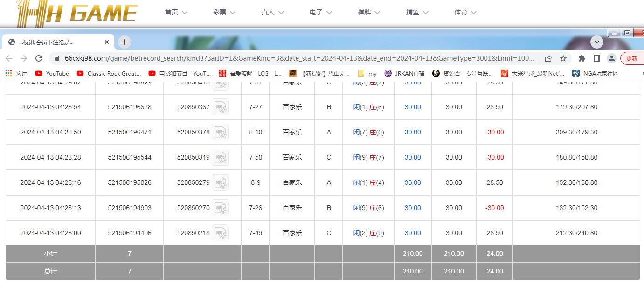Expand the 真人 dropdown menu
The image size is (644, 287).
(273, 13)
